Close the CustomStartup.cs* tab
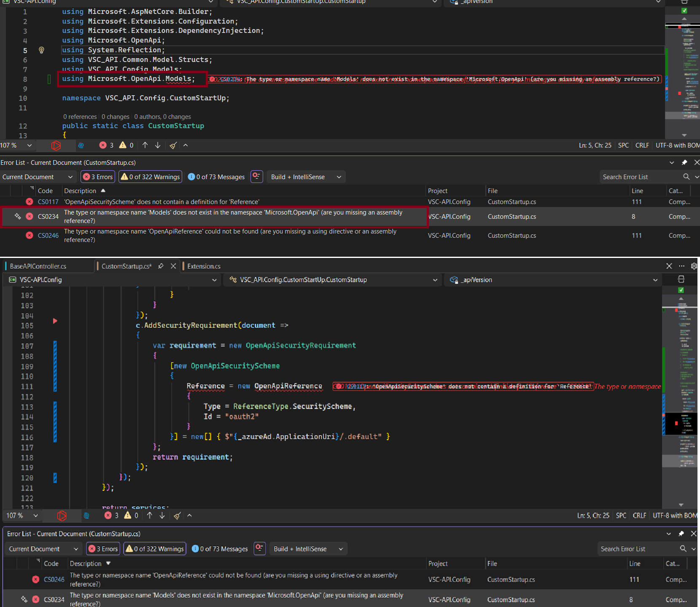 [173, 266]
